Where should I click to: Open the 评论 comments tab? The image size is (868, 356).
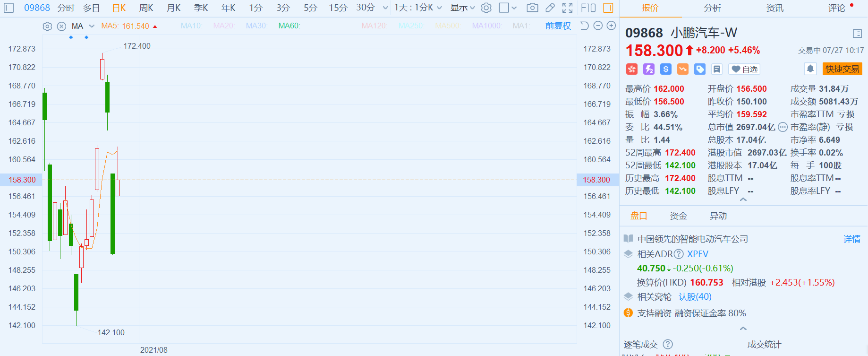[837, 8]
